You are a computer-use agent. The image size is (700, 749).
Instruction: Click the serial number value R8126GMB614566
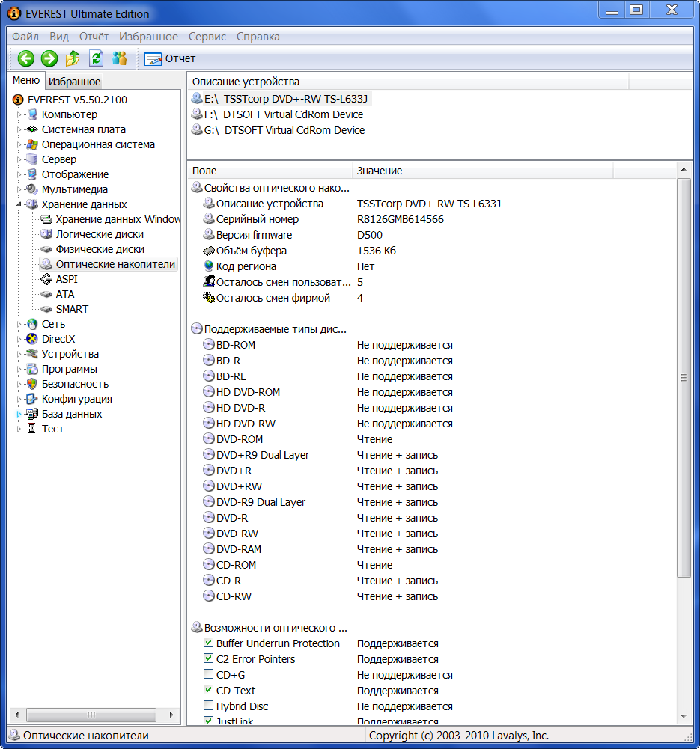[x=401, y=219]
